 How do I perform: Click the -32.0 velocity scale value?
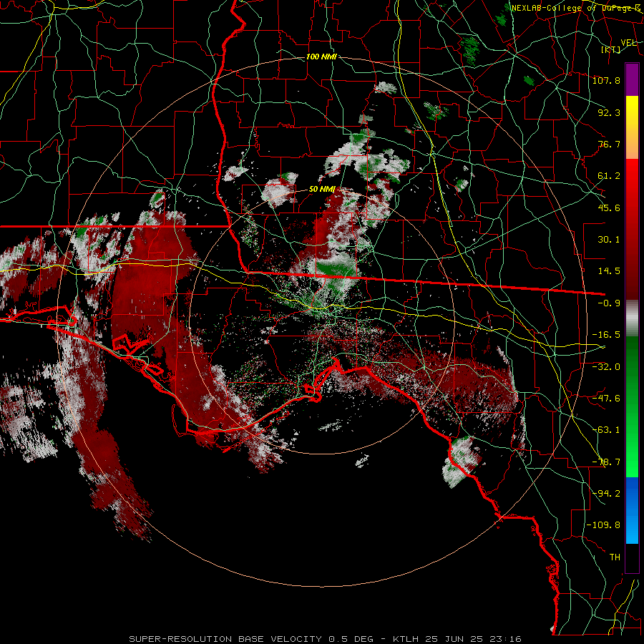[x=606, y=367]
